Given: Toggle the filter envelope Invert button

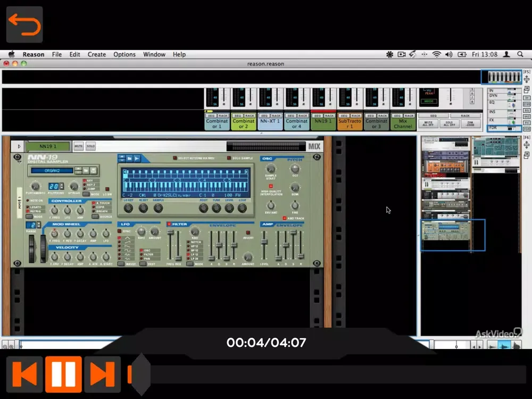Looking at the screenshot, I should point(248,233).
